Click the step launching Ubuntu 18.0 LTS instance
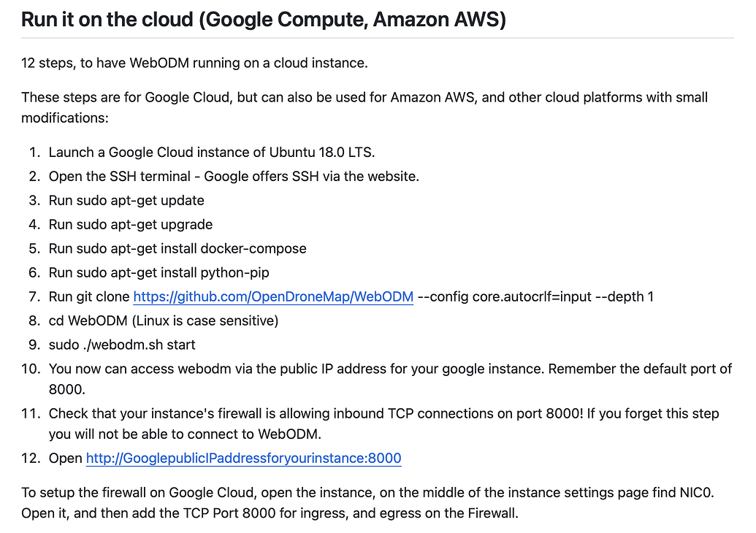Viewport: 756px width, 533px height. 211,152
